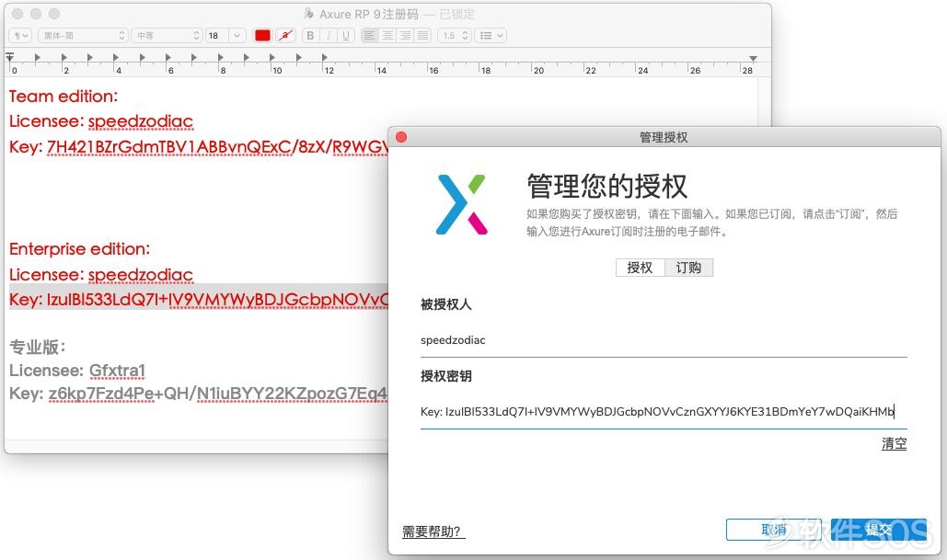This screenshot has width=947, height=560.
Task: Click the 专业版 heading text
Action: point(38,347)
